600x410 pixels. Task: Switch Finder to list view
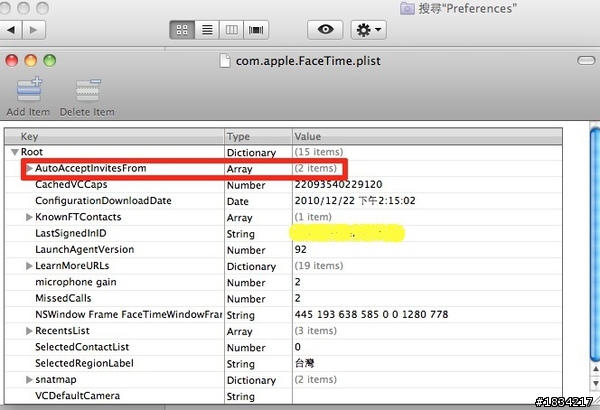pyautogui.click(x=207, y=30)
